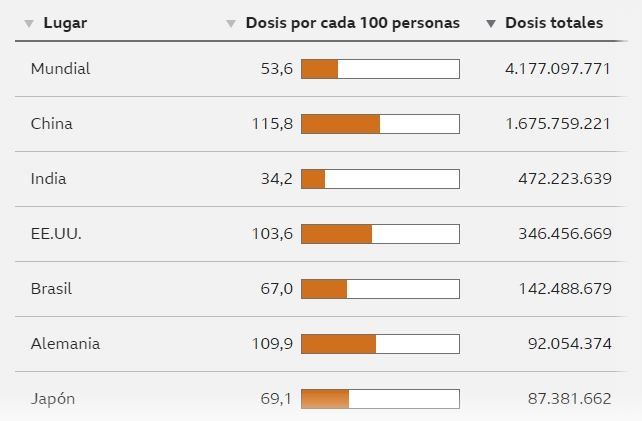
Task: Select the India row label
Action: coord(49,179)
